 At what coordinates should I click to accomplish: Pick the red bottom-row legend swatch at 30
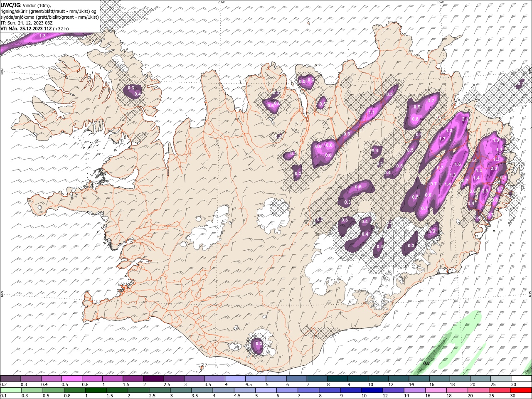click(x=521, y=390)
